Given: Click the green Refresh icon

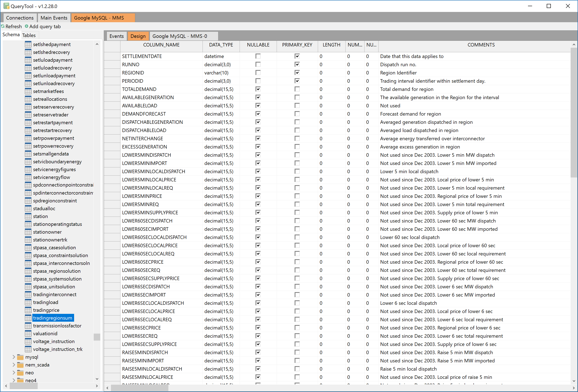Looking at the screenshot, I should [3, 26].
